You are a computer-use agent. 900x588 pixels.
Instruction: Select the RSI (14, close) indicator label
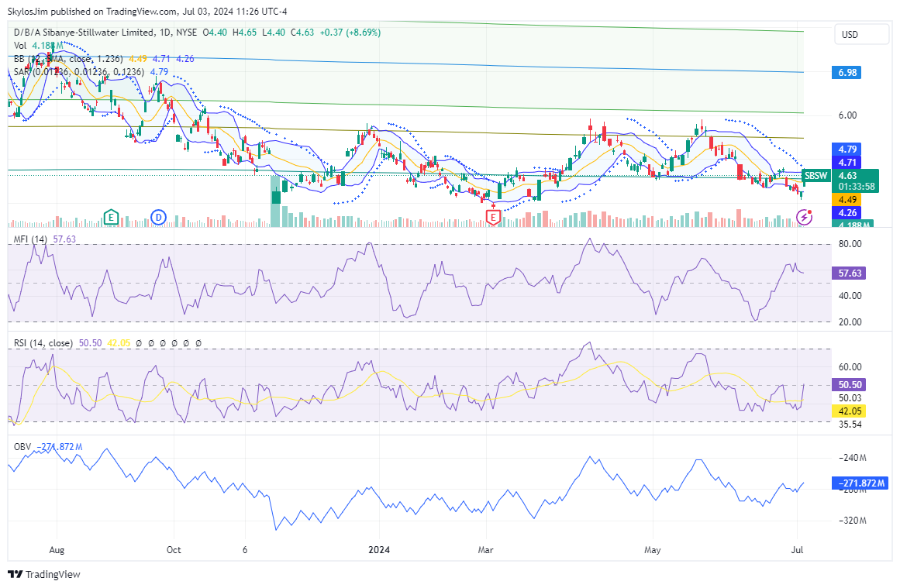pyautogui.click(x=43, y=342)
